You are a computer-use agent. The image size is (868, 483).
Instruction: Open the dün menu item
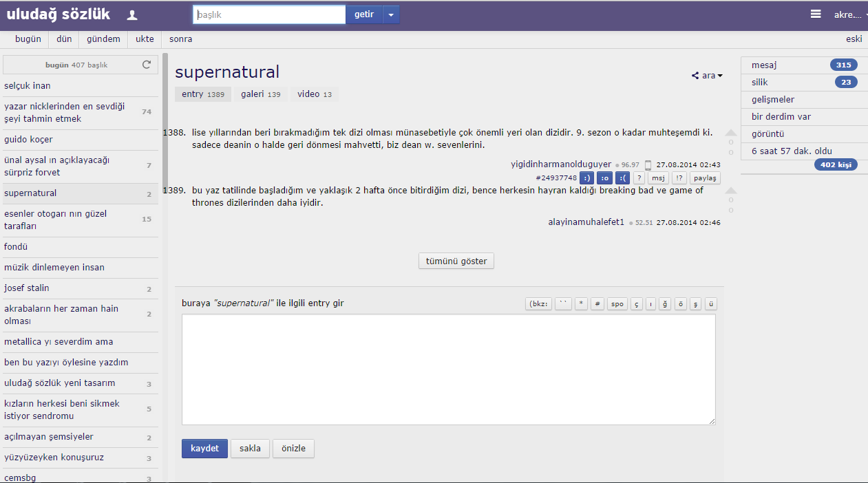[64, 39]
